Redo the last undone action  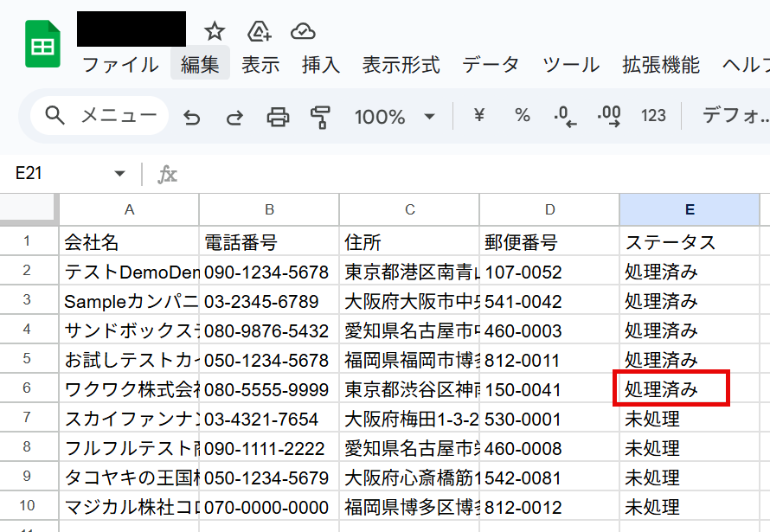[x=234, y=117]
